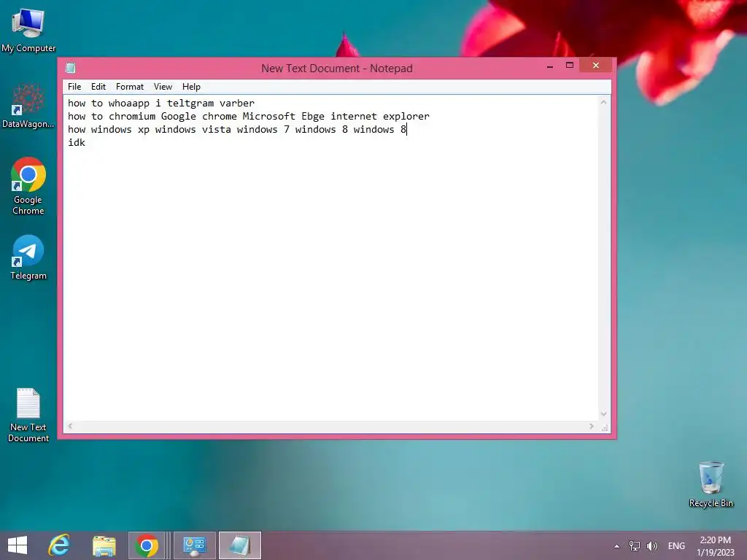
Task: Click 'chromium' in the second line
Action: point(132,116)
